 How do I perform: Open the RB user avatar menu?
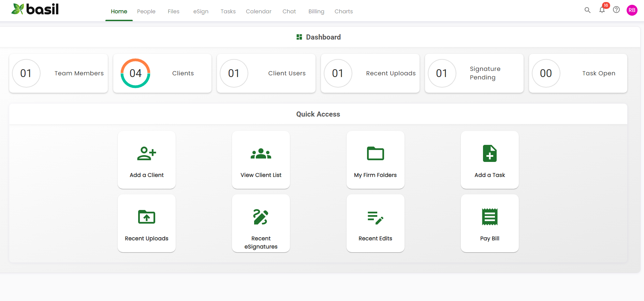coord(632,10)
